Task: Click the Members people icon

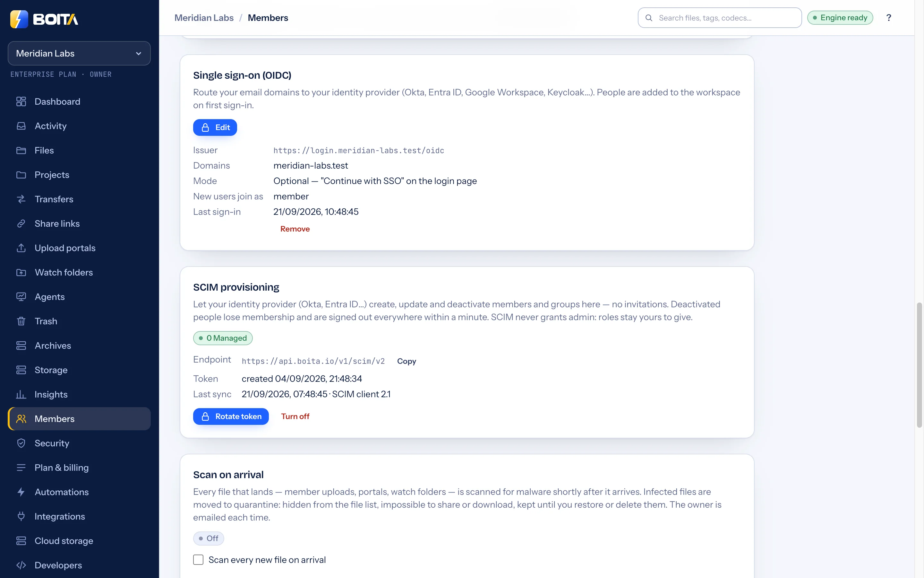Action: point(21,419)
